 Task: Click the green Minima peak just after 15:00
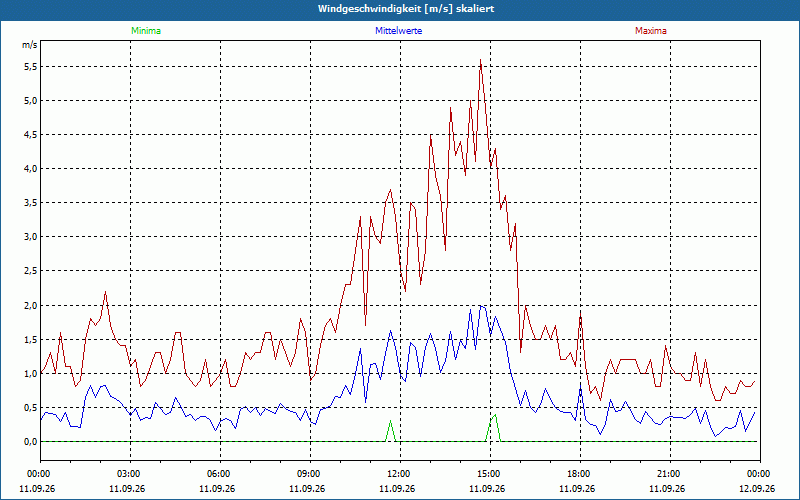(495, 415)
